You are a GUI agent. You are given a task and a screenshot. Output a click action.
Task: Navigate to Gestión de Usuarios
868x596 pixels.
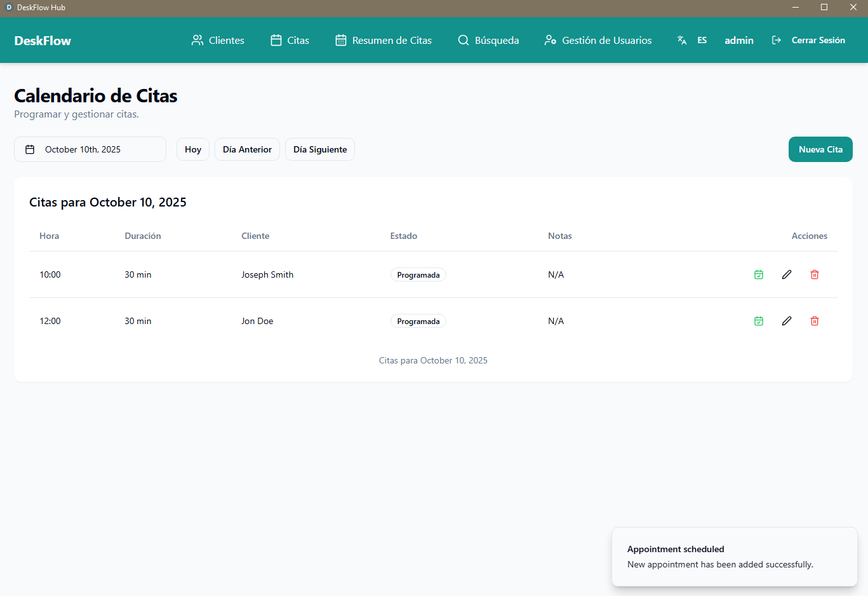[x=598, y=40]
